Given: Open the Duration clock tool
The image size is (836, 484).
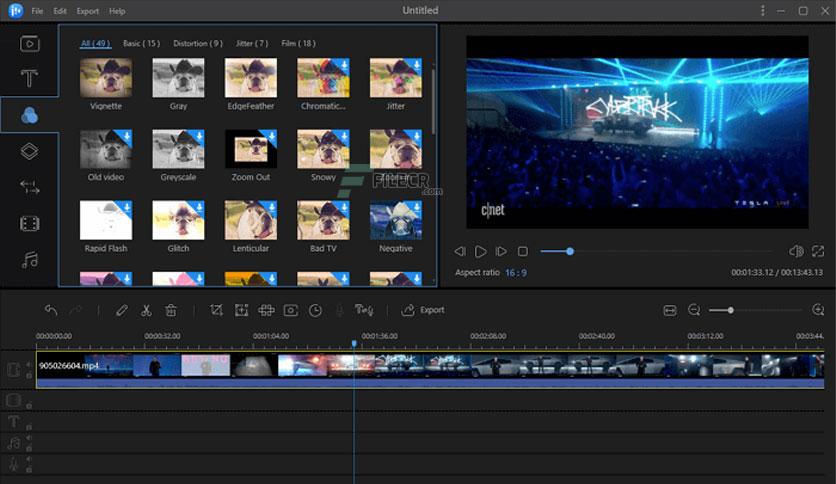Looking at the screenshot, I should (315, 310).
